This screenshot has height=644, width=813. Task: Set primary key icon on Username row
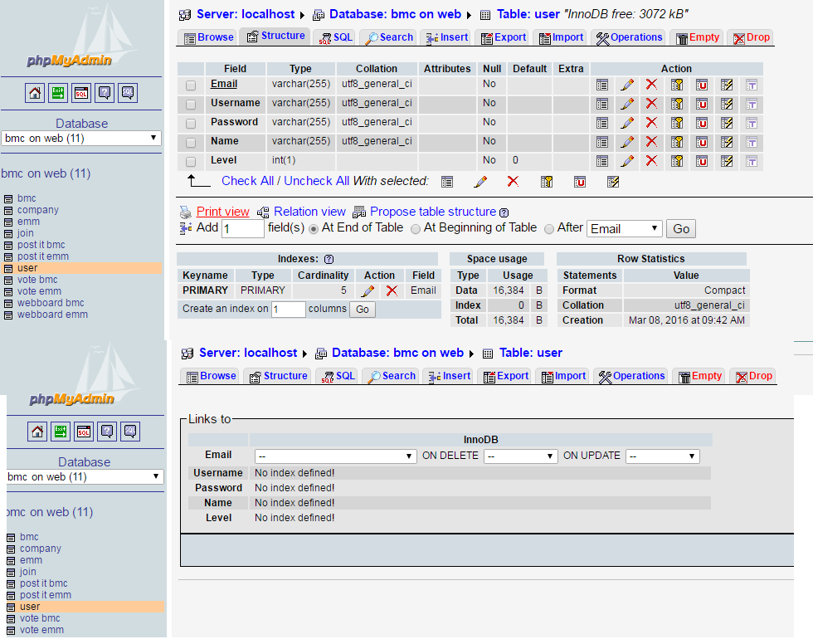click(x=677, y=103)
